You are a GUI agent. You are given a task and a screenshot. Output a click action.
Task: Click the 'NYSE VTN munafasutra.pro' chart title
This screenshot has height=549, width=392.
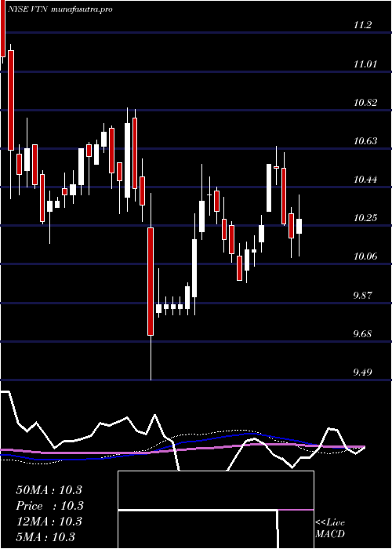click(x=60, y=9)
